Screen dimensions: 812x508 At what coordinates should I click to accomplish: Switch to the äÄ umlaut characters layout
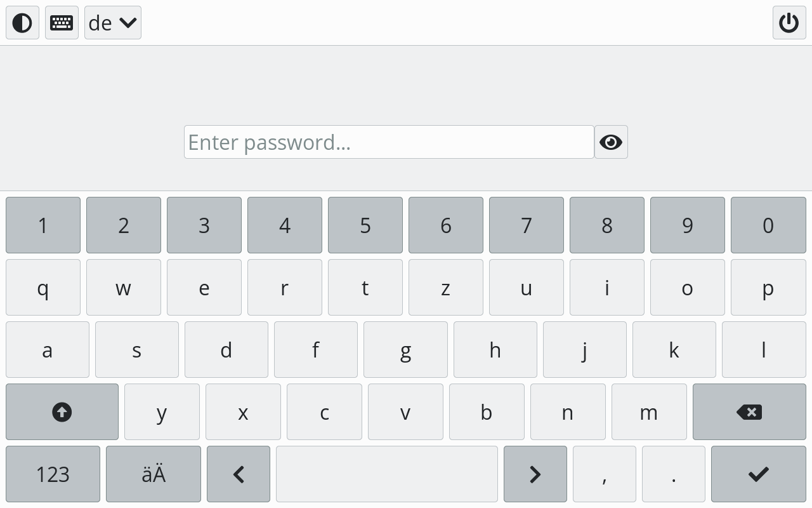[154, 474]
